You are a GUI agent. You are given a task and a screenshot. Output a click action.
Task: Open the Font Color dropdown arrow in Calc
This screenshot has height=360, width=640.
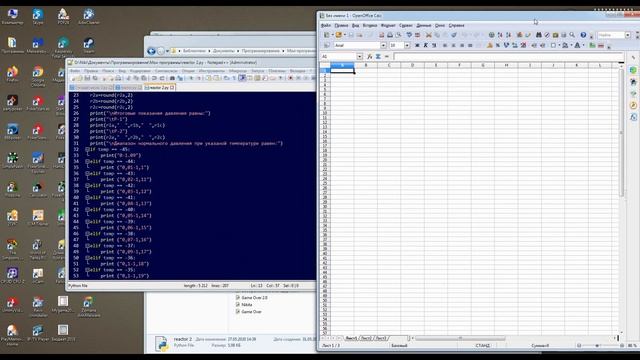pos(583,45)
